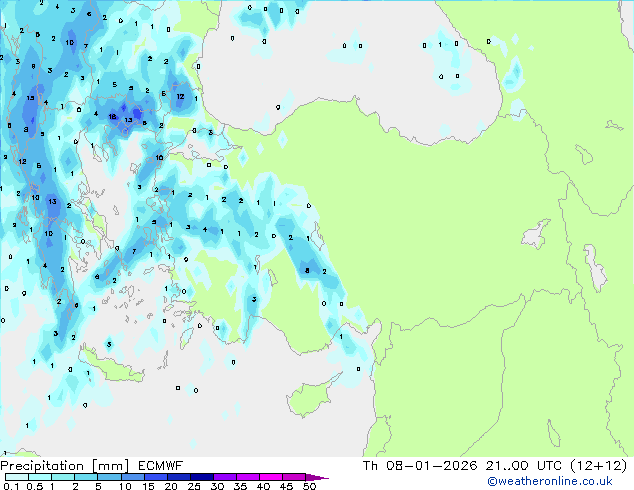Click the 10–15 mm legend color swatch
Image resolution: width=634 pixels, height=490 pixels.
pos(132,477)
